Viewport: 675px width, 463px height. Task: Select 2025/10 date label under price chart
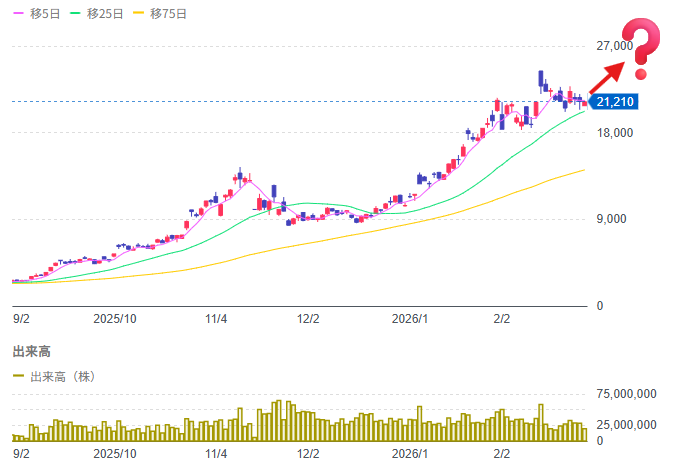pos(114,319)
